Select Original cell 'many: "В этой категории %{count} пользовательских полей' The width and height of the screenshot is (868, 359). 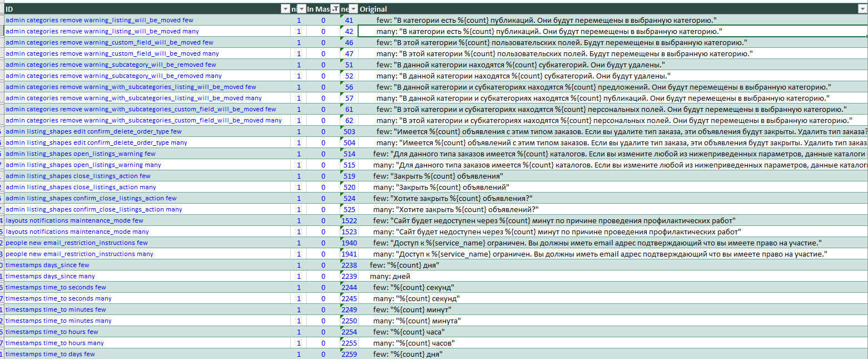[613, 53]
